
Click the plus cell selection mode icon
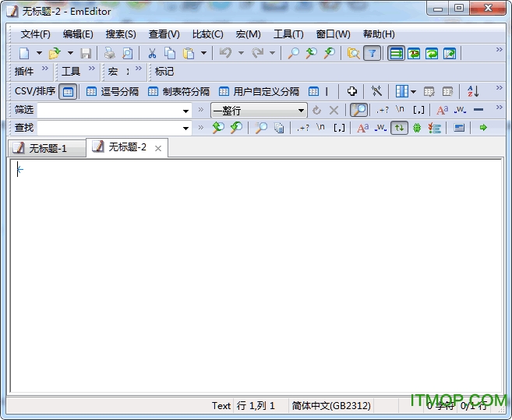(352, 91)
